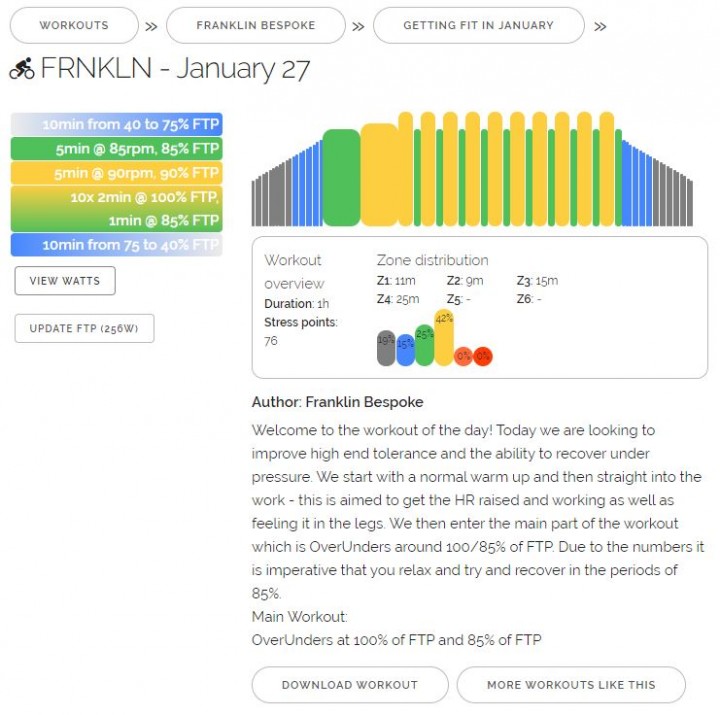Screen dimensions: 720x715
Task: Open the FRANKLIN BESPOKE breadcrumb
Action: pos(256,25)
